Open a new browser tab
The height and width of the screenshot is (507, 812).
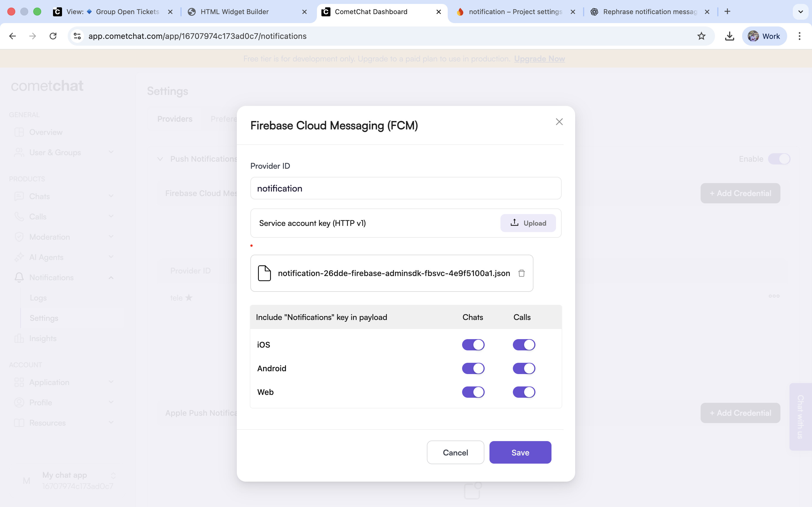727,12
